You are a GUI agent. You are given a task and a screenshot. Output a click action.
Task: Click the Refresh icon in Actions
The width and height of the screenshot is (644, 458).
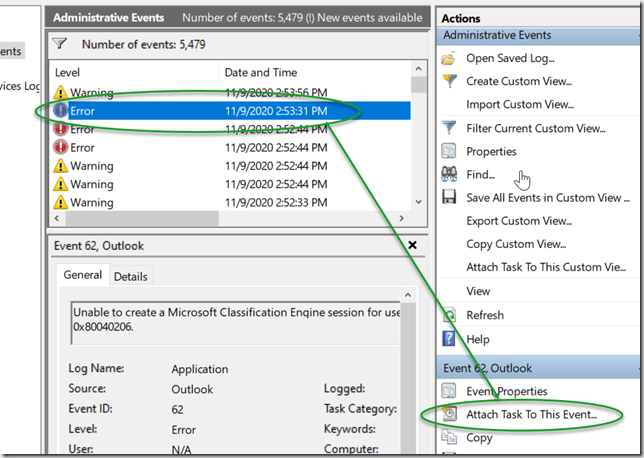pos(448,315)
